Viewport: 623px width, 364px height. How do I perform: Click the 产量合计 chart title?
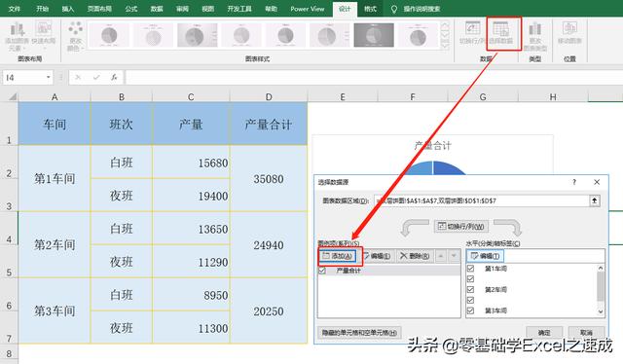(x=432, y=145)
